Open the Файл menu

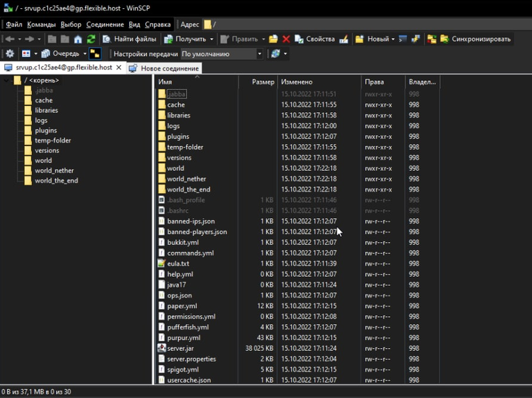tap(14, 24)
